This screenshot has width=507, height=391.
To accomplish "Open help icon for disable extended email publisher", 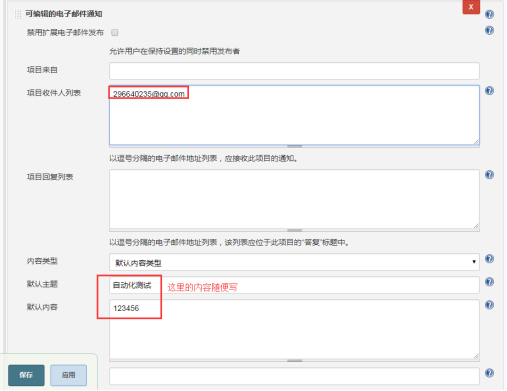I will tap(489, 30).
